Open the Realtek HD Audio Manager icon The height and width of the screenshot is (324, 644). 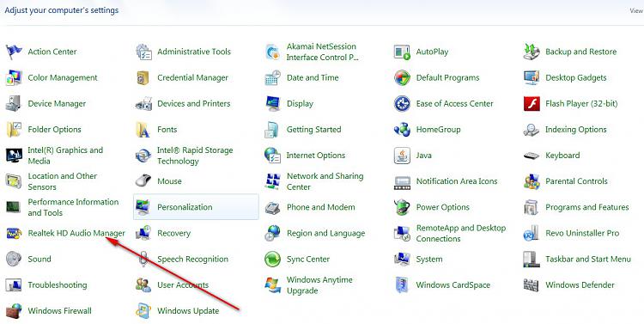tap(14, 233)
